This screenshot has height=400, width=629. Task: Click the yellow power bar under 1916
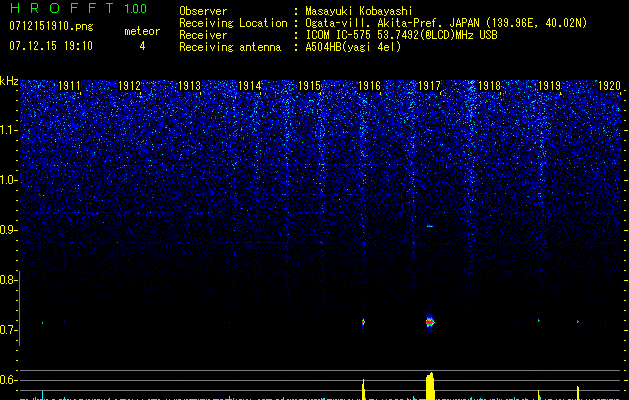tap(363, 389)
